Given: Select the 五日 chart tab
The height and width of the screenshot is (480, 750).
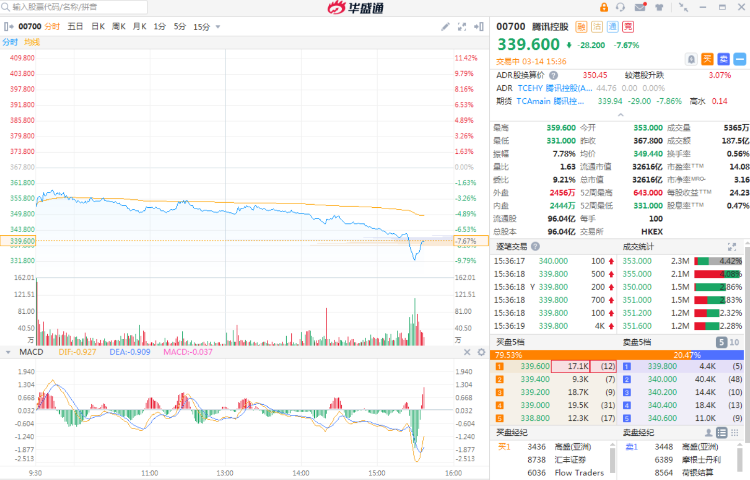Looking at the screenshot, I should coord(75,27).
